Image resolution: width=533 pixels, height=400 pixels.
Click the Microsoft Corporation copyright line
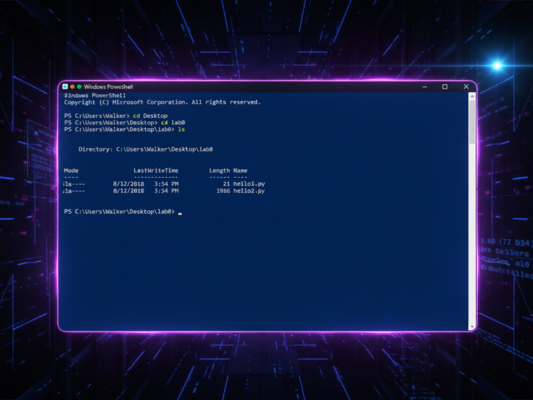tap(162, 102)
